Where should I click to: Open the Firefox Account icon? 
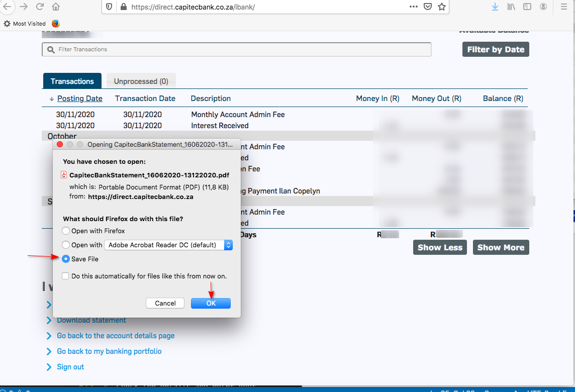tap(543, 7)
